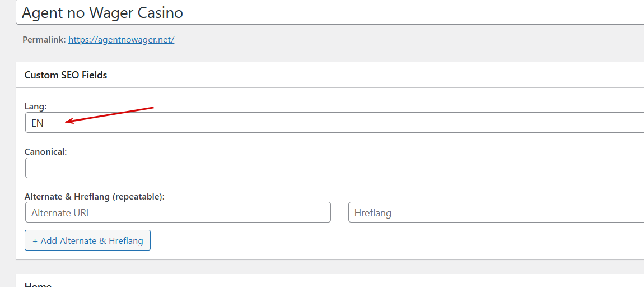Screen dimensions: 644x287
Task: Click the 'EN' text inside the Lang field
Action: tap(38, 123)
